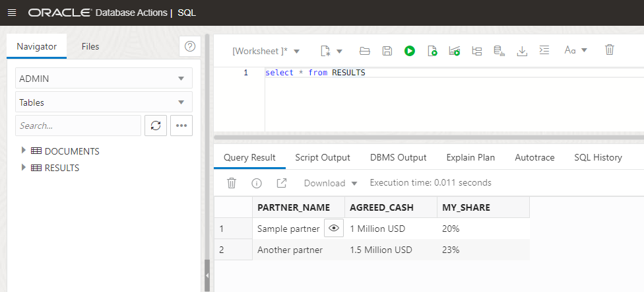This screenshot has width=644, height=292.
Task: Clear the query result output
Action: point(232,183)
